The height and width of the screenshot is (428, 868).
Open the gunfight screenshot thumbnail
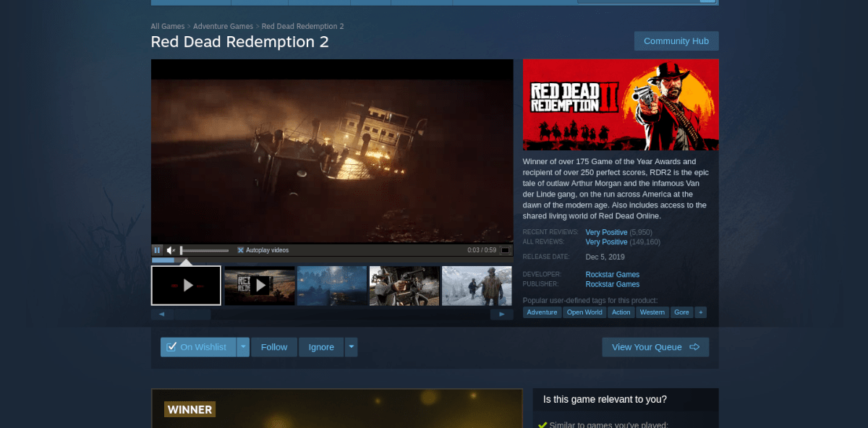coord(404,286)
